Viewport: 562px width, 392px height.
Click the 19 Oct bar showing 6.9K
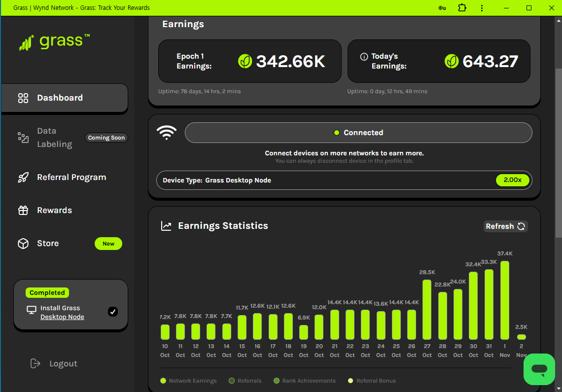304,332
